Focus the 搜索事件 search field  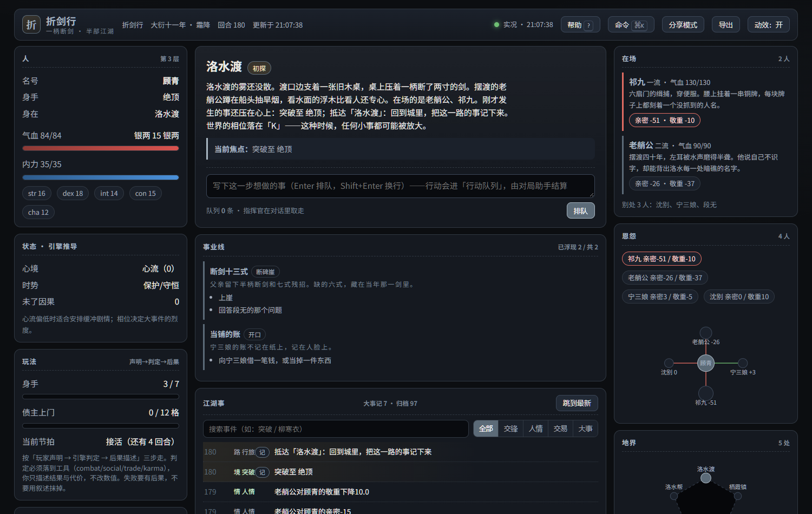336,429
